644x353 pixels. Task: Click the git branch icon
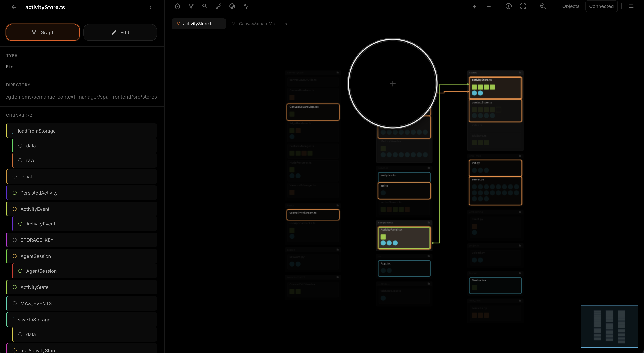pos(218,6)
